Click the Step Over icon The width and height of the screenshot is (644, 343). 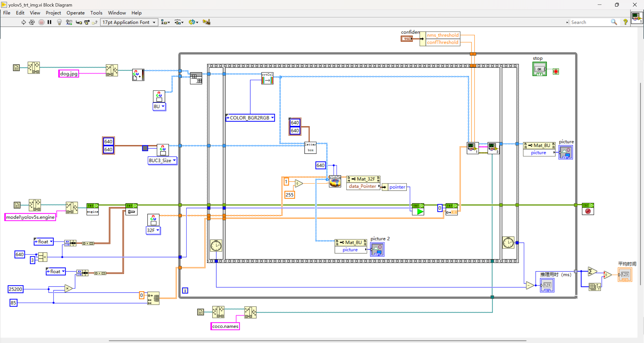tap(87, 22)
